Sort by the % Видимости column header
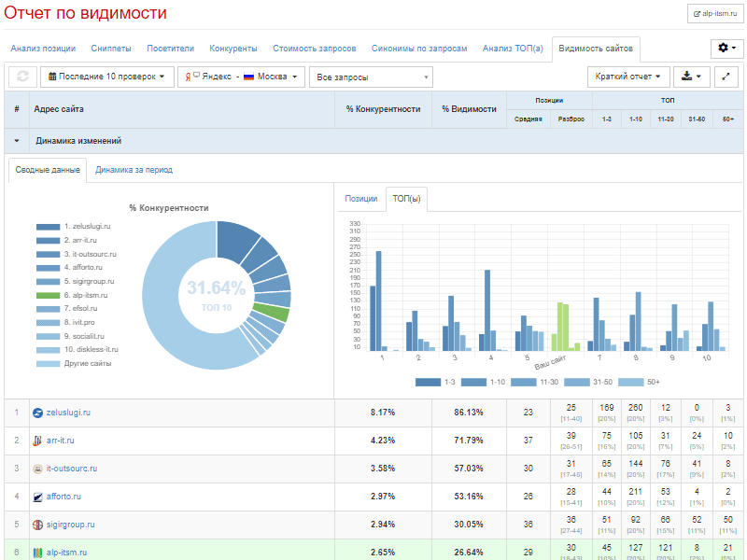Viewport: 747px width, 560px height. tap(470, 109)
